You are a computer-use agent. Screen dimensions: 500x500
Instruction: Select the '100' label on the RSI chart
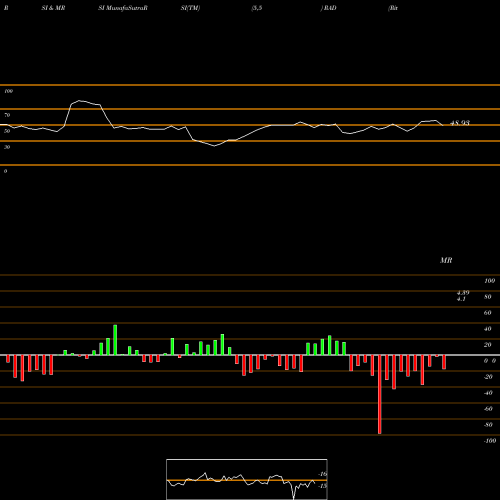pos(8,91)
